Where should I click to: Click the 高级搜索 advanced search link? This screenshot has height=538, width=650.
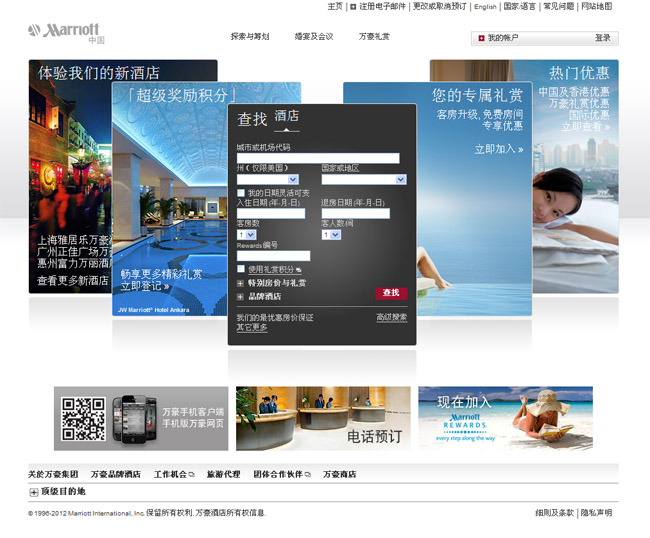click(391, 317)
